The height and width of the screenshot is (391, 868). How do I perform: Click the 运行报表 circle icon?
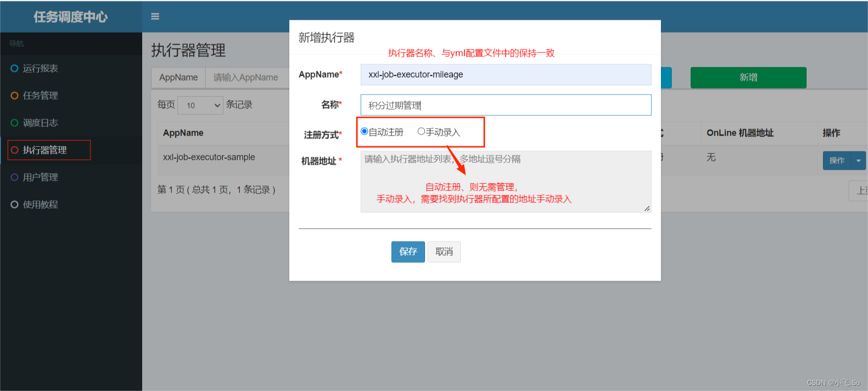point(14,68)
